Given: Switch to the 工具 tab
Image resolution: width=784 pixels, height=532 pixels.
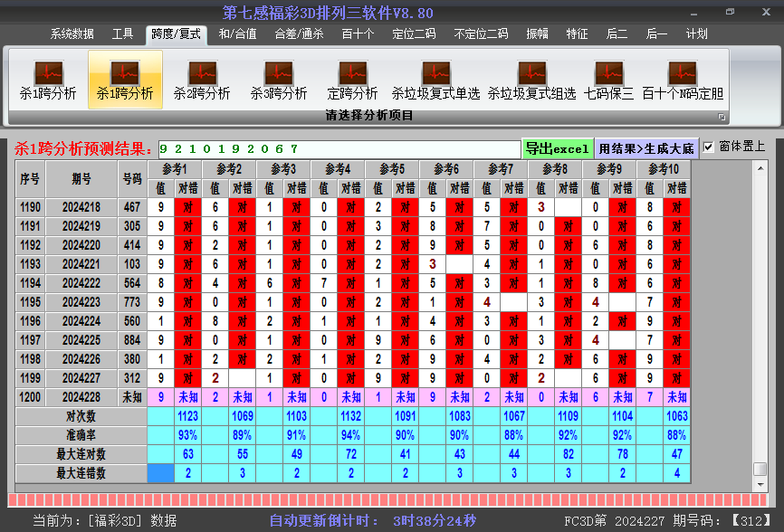Looking at the screenshot, I should coord(122,34).
